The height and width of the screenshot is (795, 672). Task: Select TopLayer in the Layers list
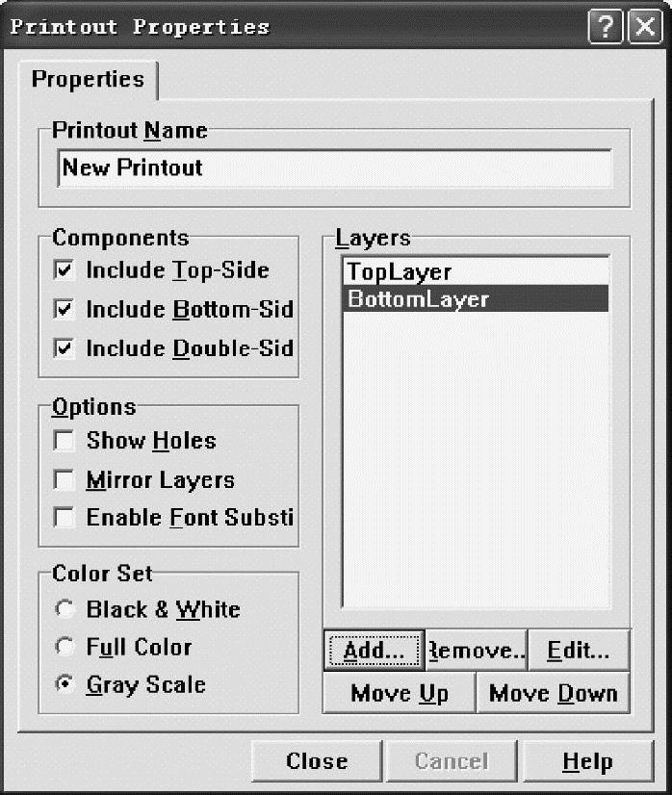(399, 272)
